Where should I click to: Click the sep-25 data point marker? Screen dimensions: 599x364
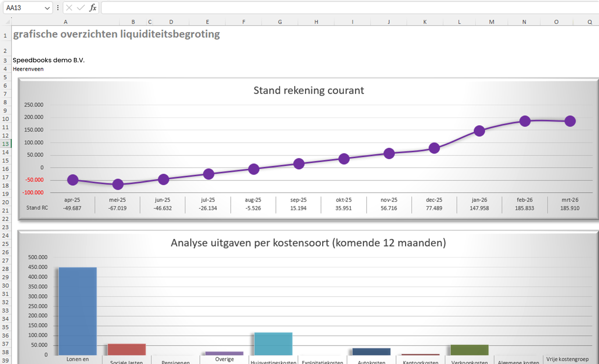point(299,164)
